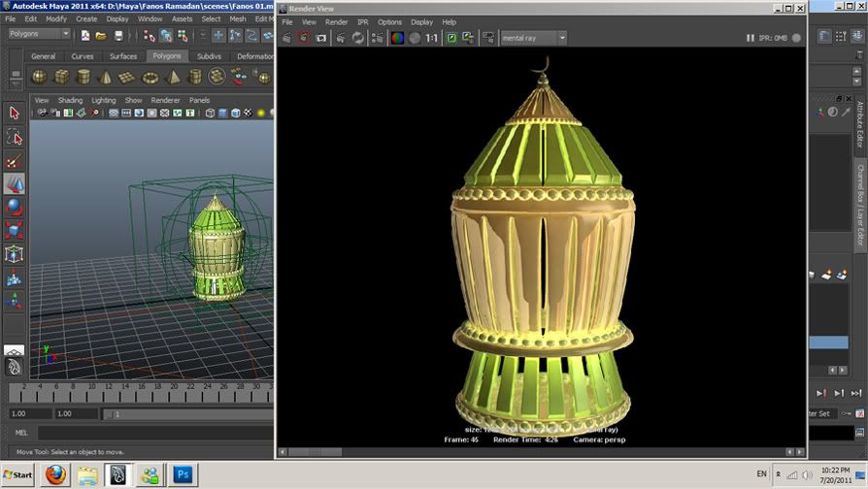Switch to the Curves shelf tab

point(82,56)
